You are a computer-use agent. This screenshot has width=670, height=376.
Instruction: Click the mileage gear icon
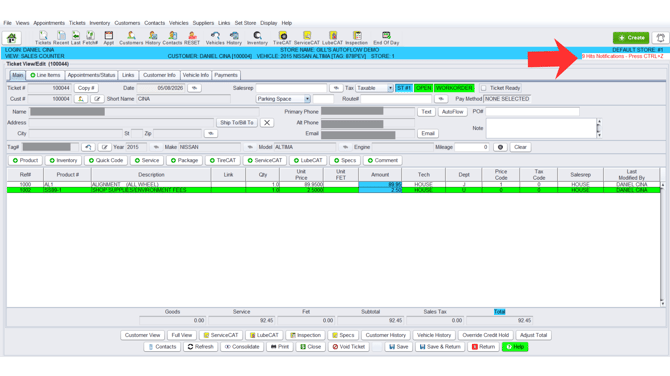pyautogui.click(x=500, y=147)
